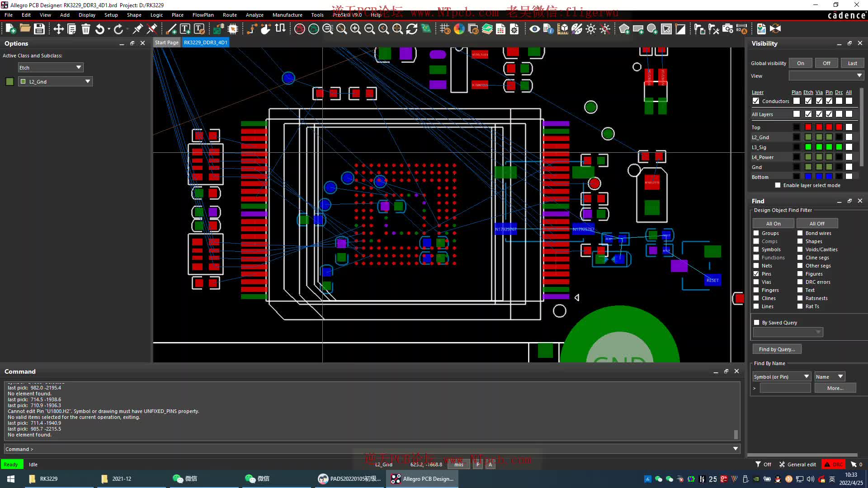Check the DRC errors find filter

(800, 282)
